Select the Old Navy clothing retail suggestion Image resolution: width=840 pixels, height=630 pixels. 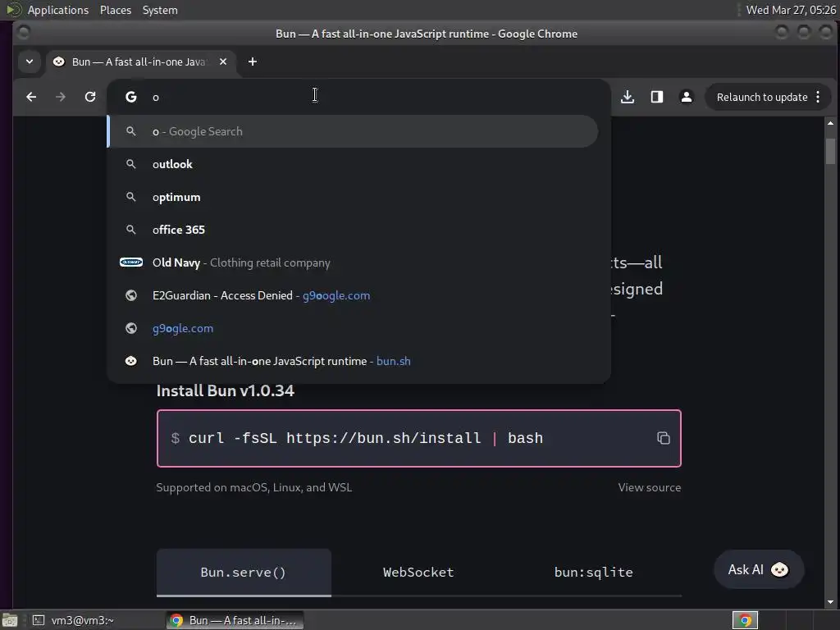[x=354, y=262]
